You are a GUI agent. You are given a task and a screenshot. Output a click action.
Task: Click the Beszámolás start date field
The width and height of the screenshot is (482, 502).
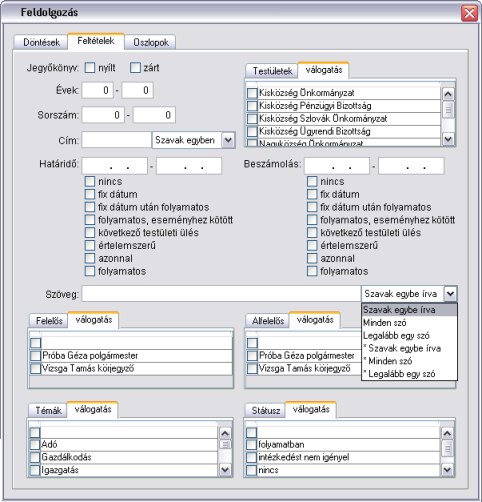point(337,166)
